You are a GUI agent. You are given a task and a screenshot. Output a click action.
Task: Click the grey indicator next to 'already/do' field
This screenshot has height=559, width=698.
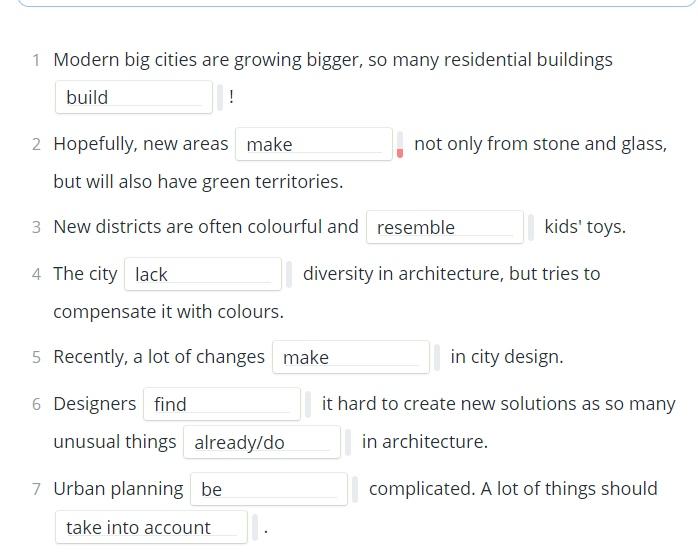point(348,443)
